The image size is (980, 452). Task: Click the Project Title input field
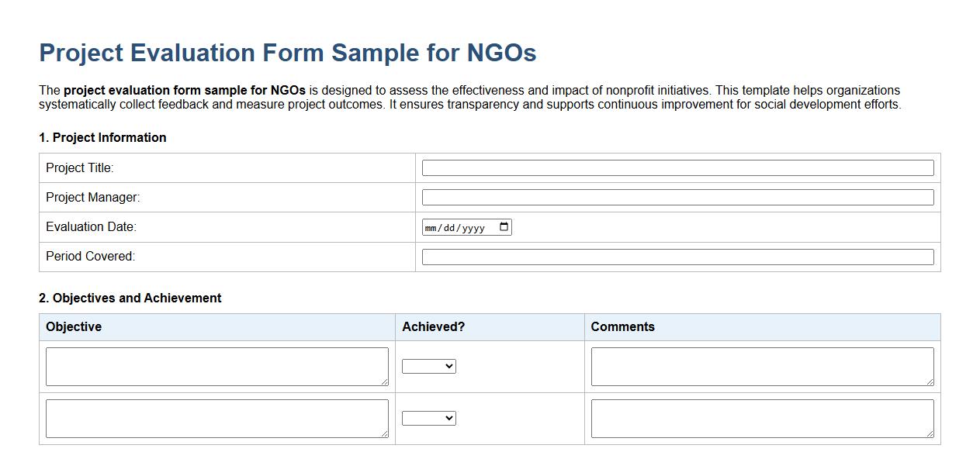tap(677, 167)
